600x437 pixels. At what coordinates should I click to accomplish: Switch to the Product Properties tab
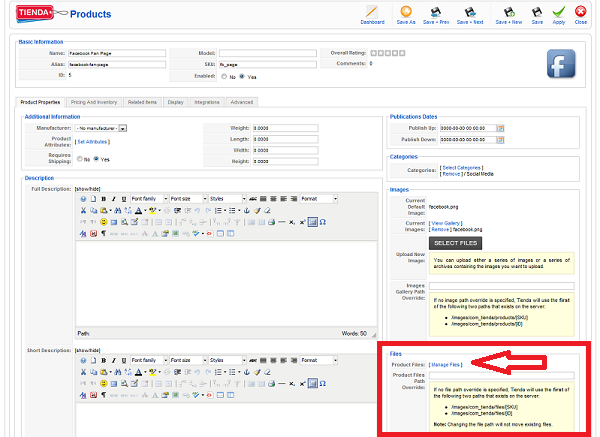click(40, 102)
